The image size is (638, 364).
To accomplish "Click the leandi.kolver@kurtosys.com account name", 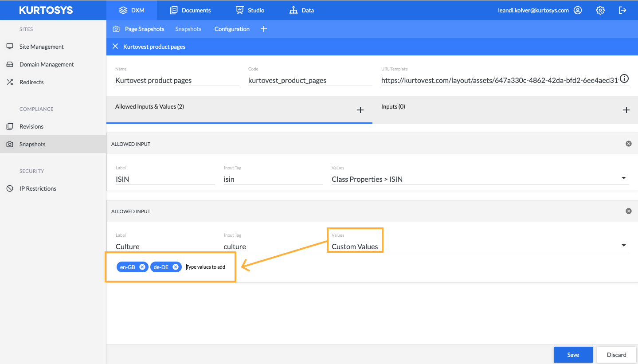I will click(x=533, y=10).
